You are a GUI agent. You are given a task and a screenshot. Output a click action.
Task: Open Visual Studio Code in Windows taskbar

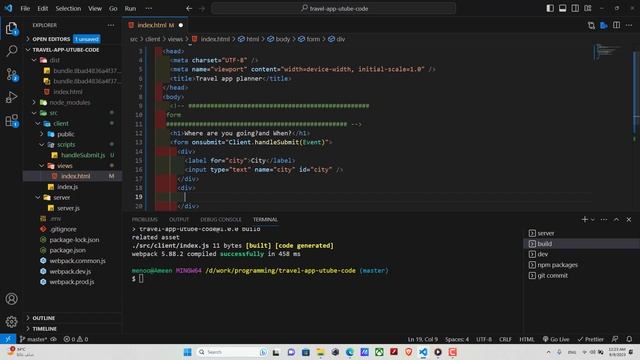click(x=423, y=352)
